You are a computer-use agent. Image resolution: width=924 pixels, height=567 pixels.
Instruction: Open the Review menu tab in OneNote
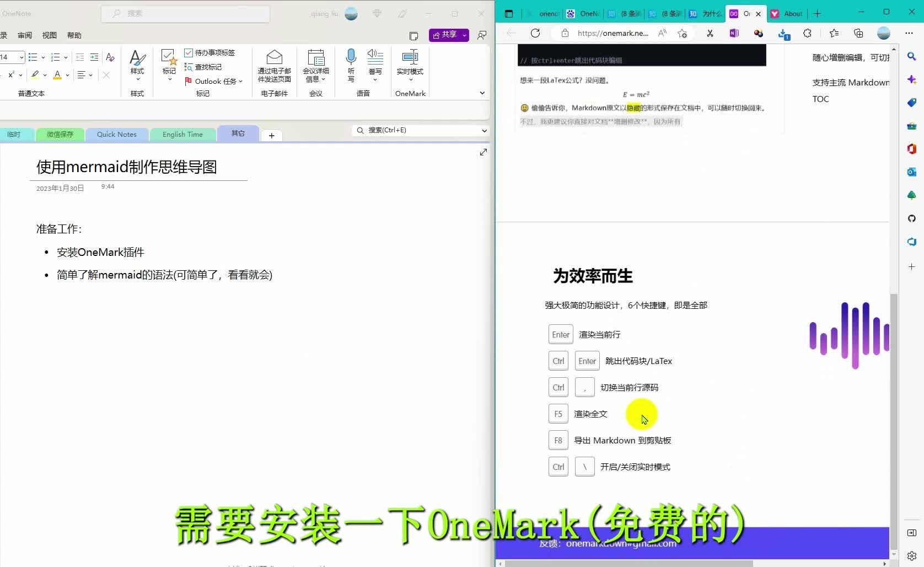coord(25,35)
